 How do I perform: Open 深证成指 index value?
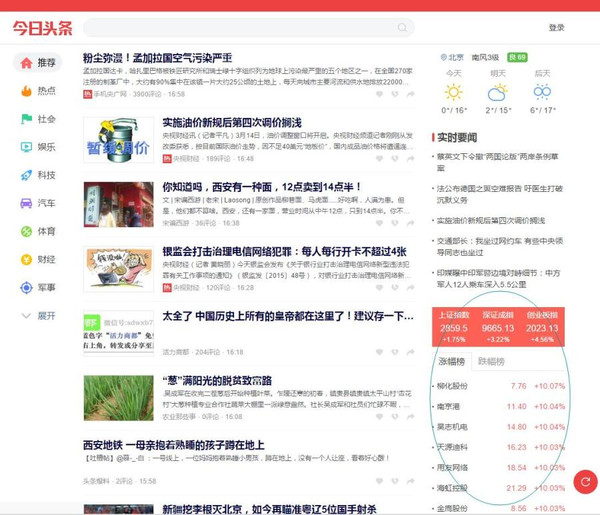click(x=498, y=328)
